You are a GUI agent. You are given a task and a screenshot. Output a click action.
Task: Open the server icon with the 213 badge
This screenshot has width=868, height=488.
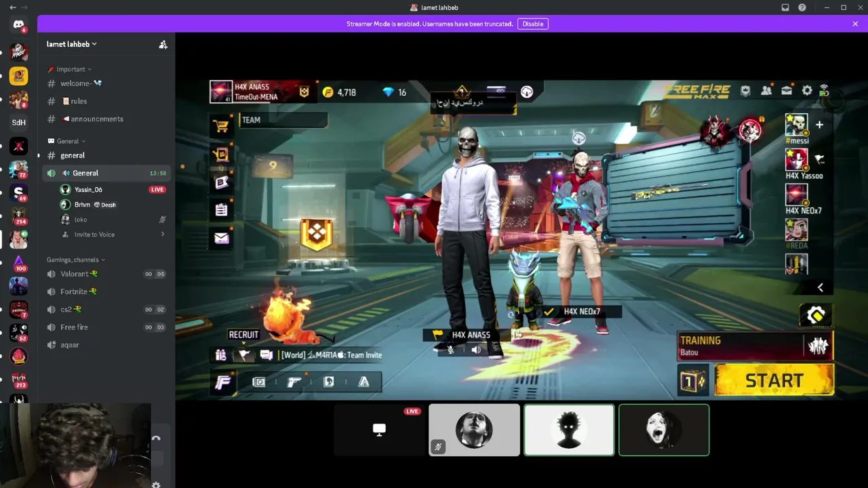pyautogui.click(x=18, y=380)
